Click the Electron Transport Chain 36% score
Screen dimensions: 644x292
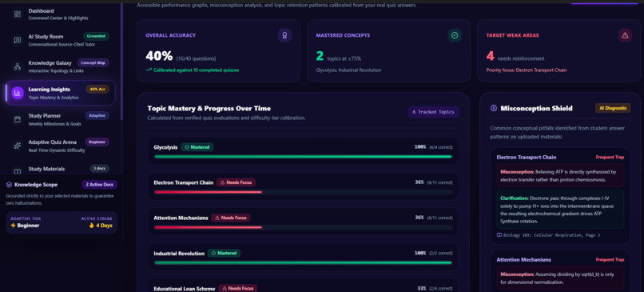[419, 182]
